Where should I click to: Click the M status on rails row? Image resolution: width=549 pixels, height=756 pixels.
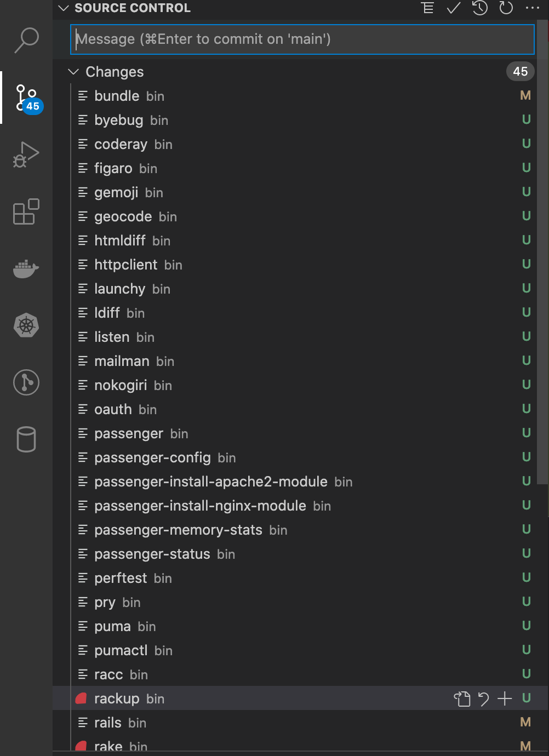click(525, 723)
